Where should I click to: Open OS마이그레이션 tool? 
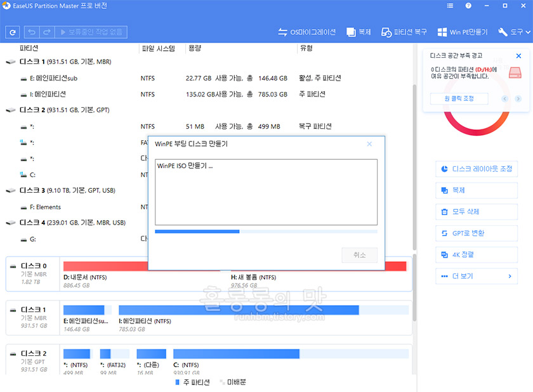[x=306, y=32]
